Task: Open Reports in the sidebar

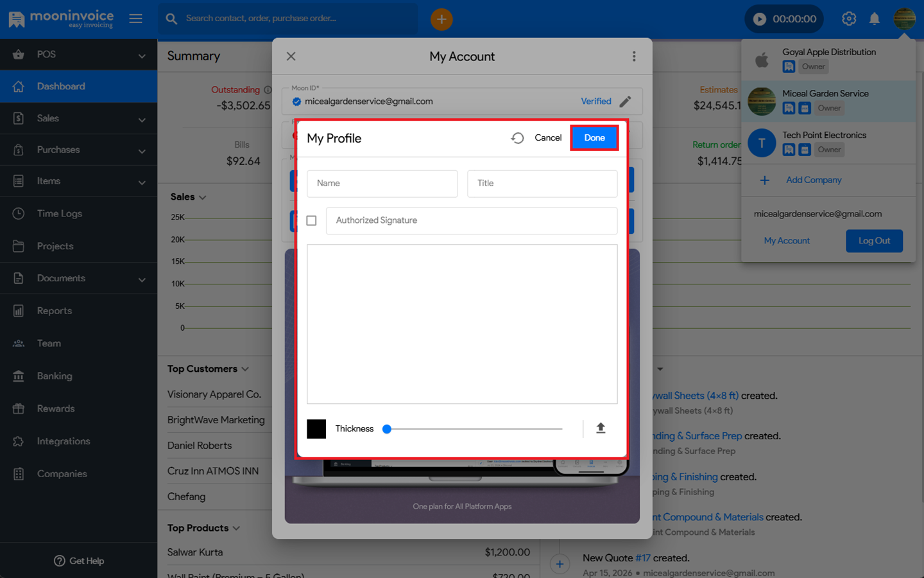Action: (x=55, y=311)
